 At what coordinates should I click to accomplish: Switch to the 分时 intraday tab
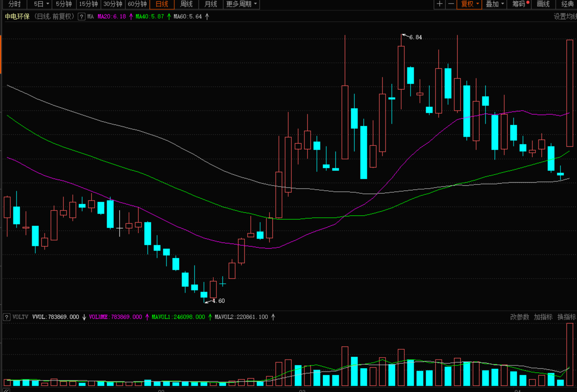(14, 4)
